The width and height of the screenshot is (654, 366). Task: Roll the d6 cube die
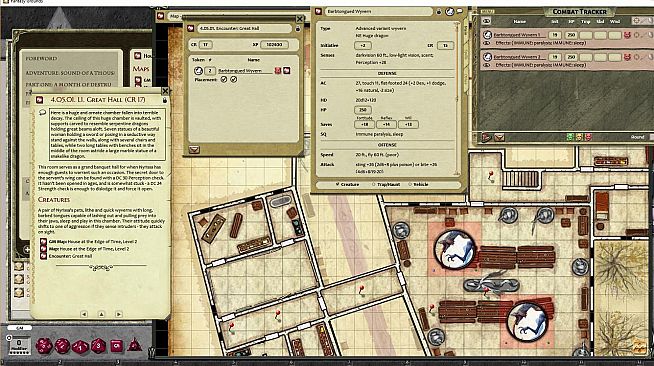tap(116, 346)
